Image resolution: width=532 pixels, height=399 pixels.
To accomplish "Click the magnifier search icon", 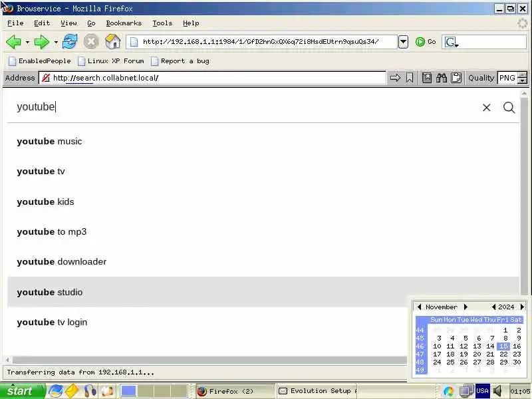I will click(x=509, y=108).
